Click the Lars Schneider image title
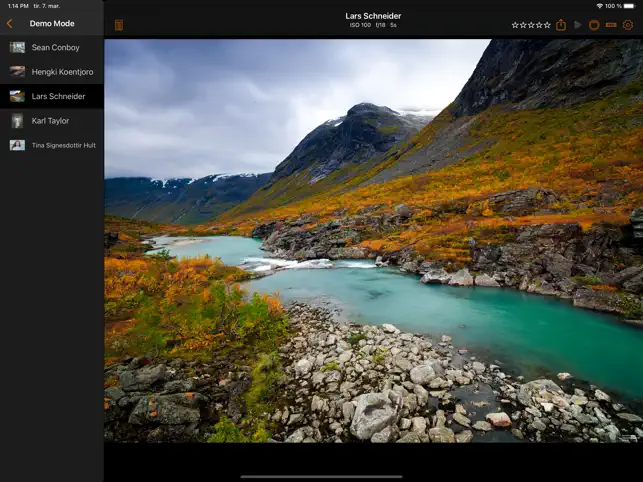Image resolution: width=643 pixels, height=482 pixels. pyautogui.click(x=373, y=16)
